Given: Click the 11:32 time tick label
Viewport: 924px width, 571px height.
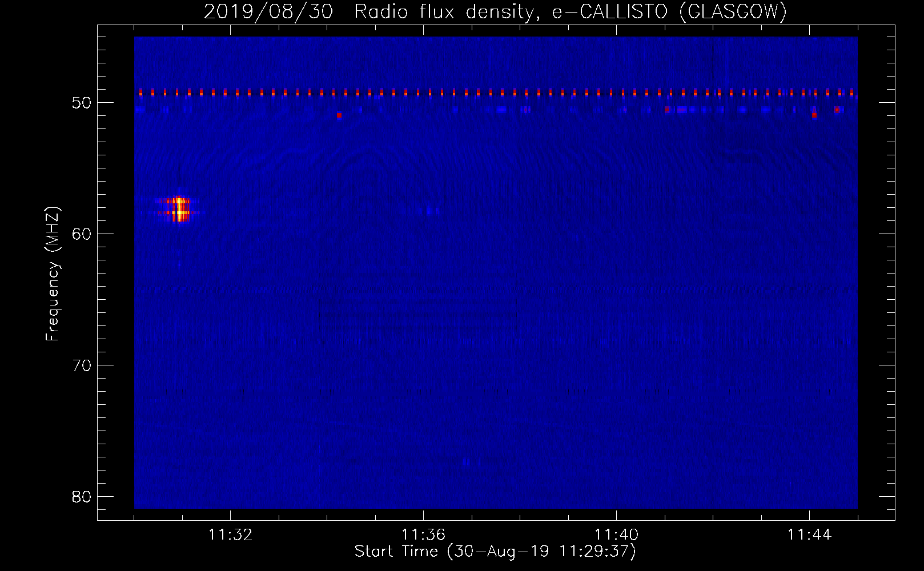Looking at the screenshot, I should pos(230,535).
